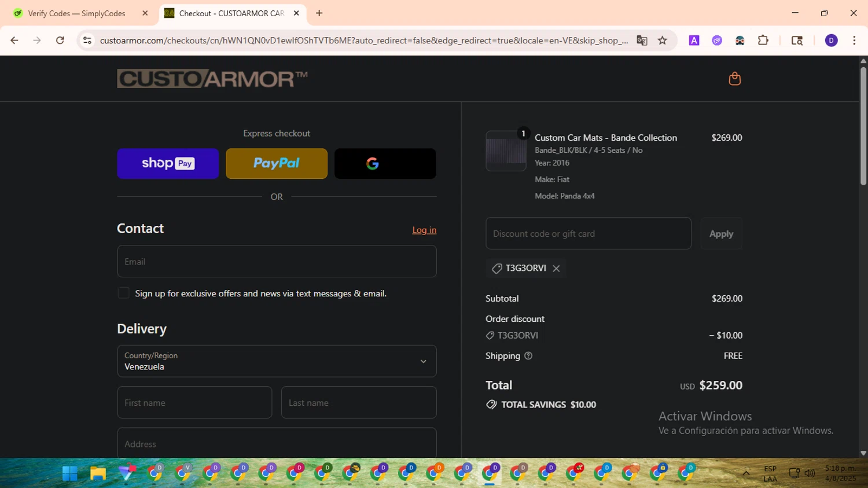Focus the Email input field
Viewport: 868px width, 488px height.
coord(277,261)
